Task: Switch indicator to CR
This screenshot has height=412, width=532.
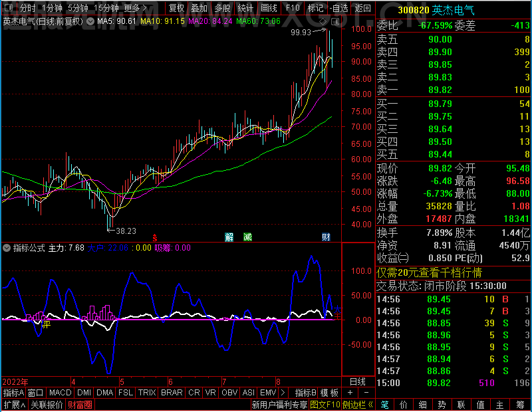Action: [194, 393]
